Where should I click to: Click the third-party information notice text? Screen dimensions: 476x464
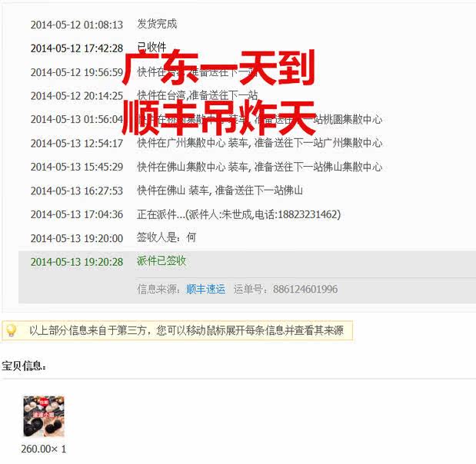click(186, 330)
